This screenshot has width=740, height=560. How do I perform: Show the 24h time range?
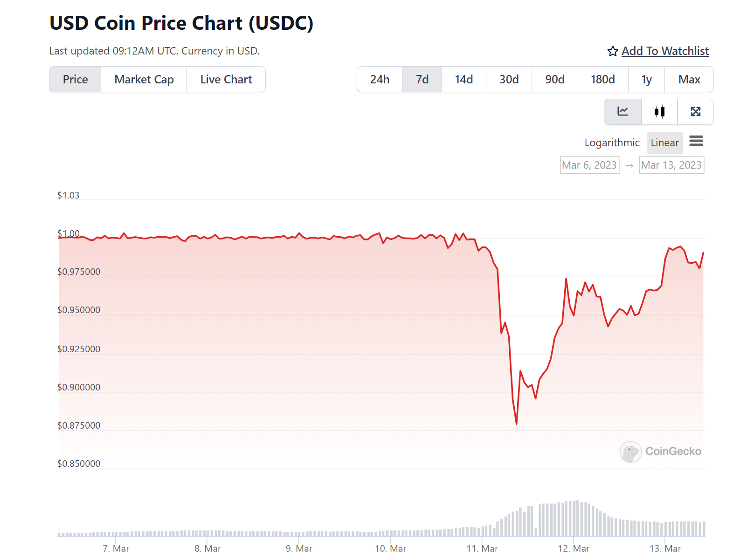380,80
